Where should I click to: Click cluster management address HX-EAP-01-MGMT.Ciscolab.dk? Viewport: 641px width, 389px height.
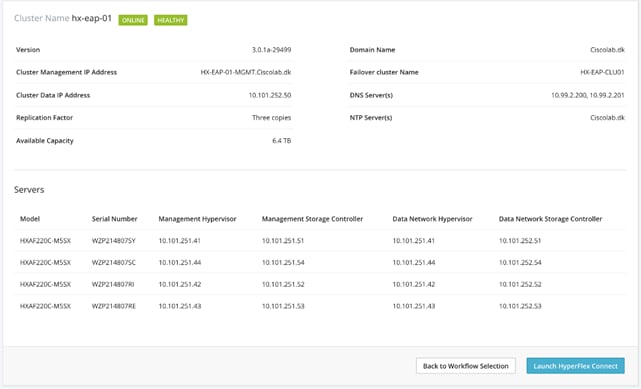[x=246, y=72]
